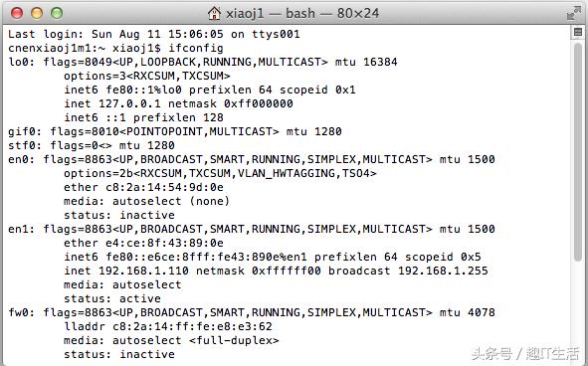Click the inet 127.0.0.1 loopback address
Image resolution: width=588 pixels, height=366 pixels.
129,103
